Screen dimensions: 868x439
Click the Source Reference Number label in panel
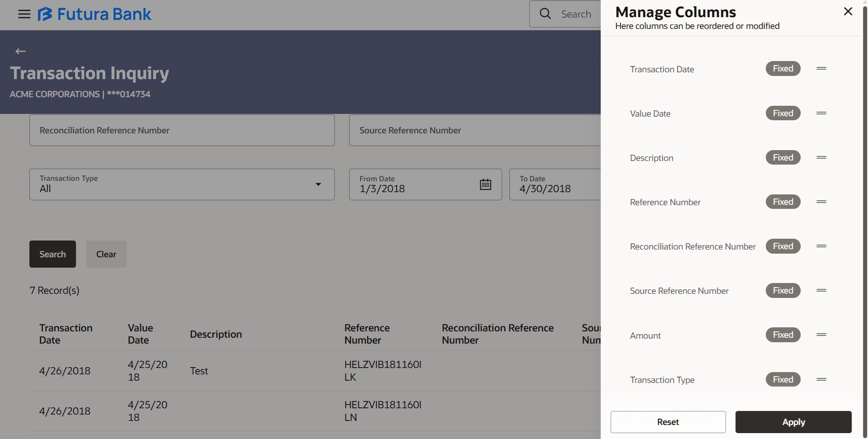pyautogui.click(x=679, y=291)
